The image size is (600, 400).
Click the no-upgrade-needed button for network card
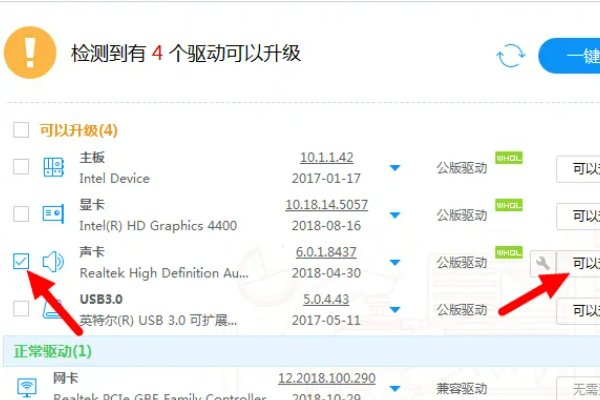[578, 389]
